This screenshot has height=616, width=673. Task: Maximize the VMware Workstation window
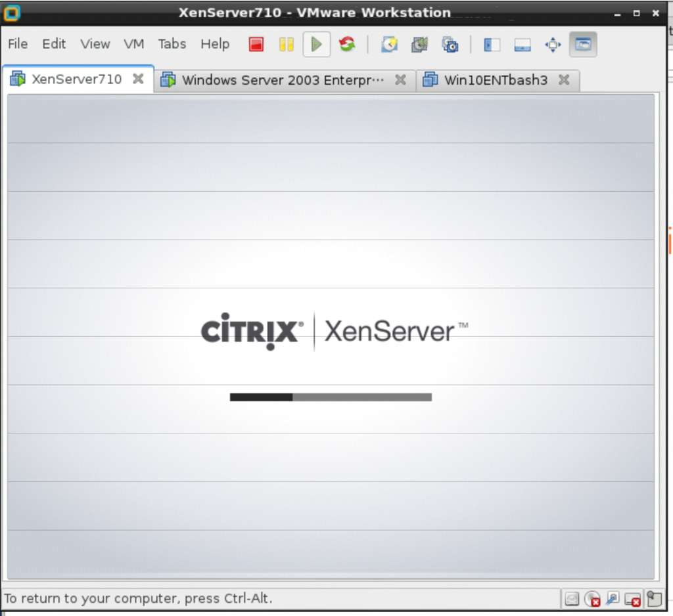click(636, 13)
